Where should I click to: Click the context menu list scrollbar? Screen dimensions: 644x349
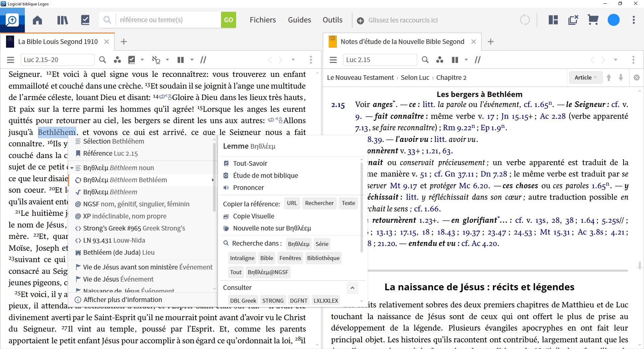click(214, 178)
